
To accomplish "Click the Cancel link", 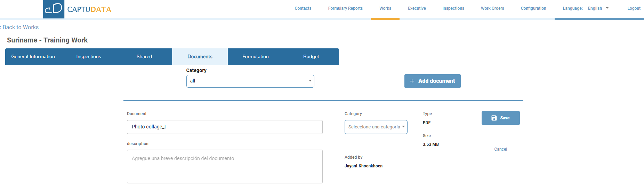I will click(500, 149).
